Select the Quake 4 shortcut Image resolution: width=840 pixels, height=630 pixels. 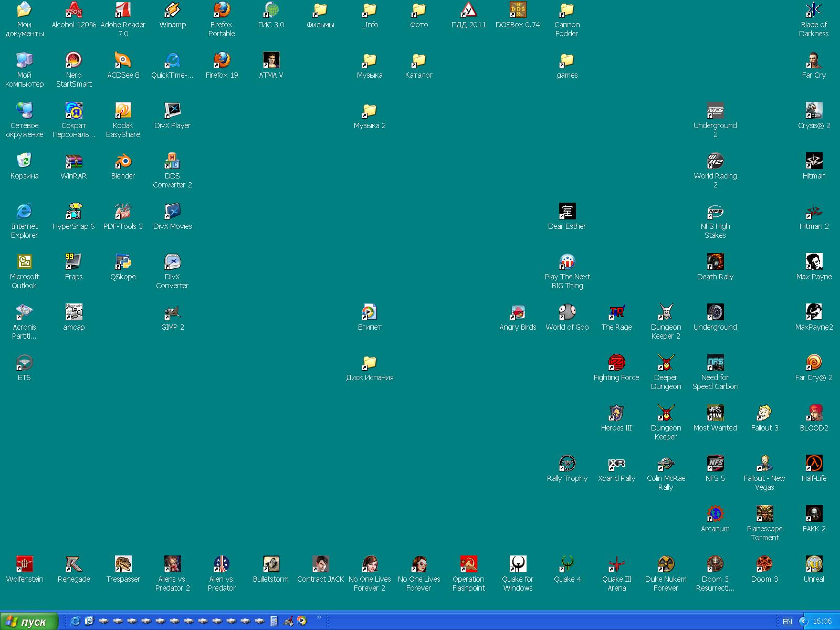pyautogui.click(x=567, y=564)
